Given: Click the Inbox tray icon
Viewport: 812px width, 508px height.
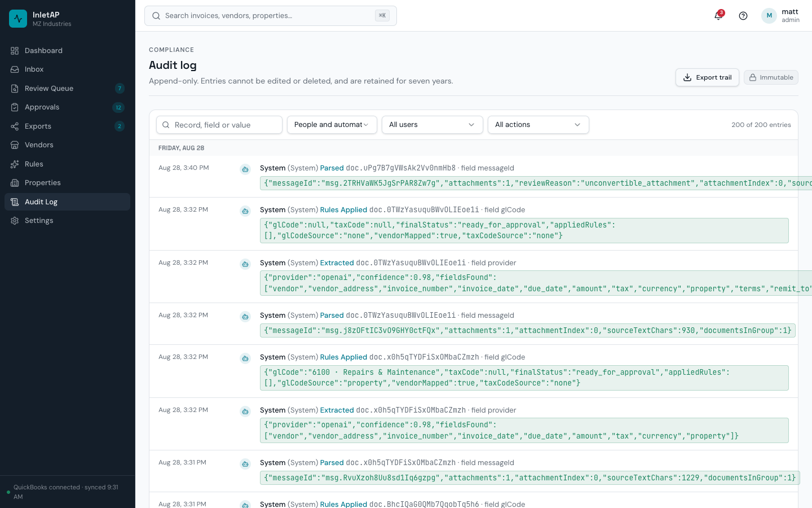Looking at the screenshot, I should pos(15,69).
